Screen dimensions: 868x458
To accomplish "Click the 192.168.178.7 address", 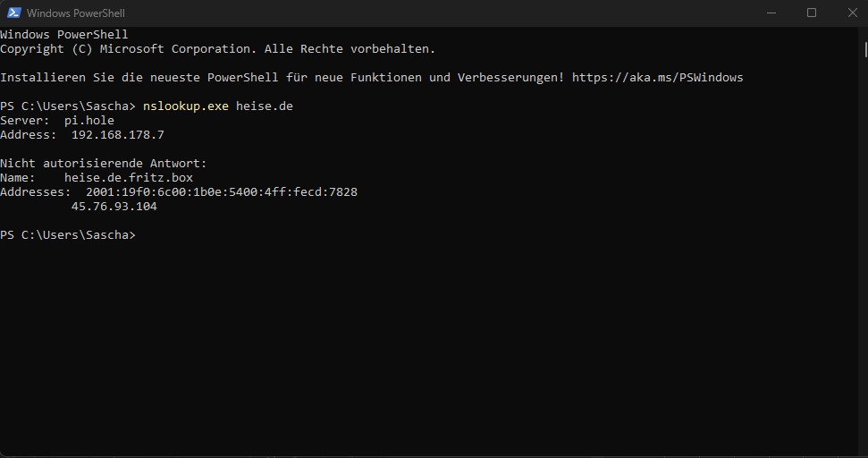I will [118, 134].
